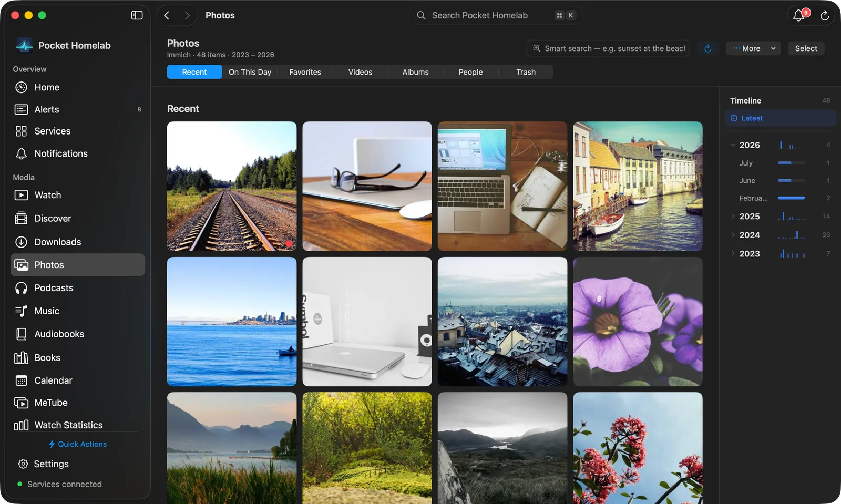Jump to June in the timeline

click(x=780, y=180)
